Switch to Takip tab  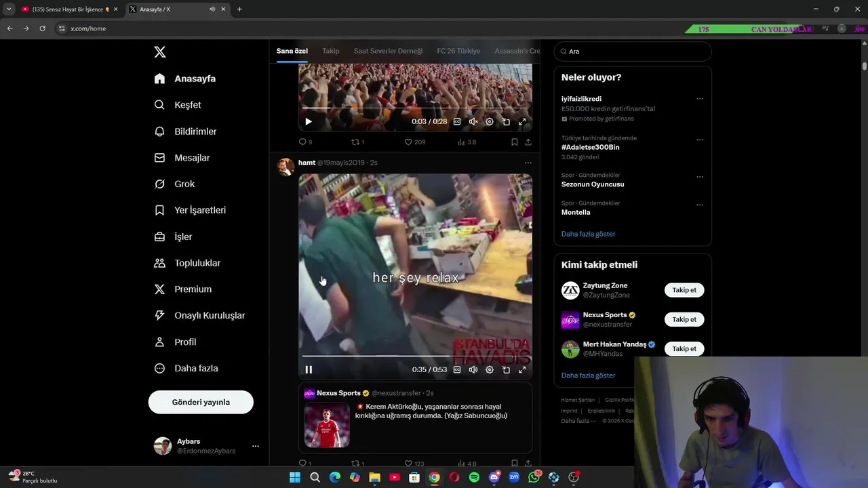click(x=331, y=51)
